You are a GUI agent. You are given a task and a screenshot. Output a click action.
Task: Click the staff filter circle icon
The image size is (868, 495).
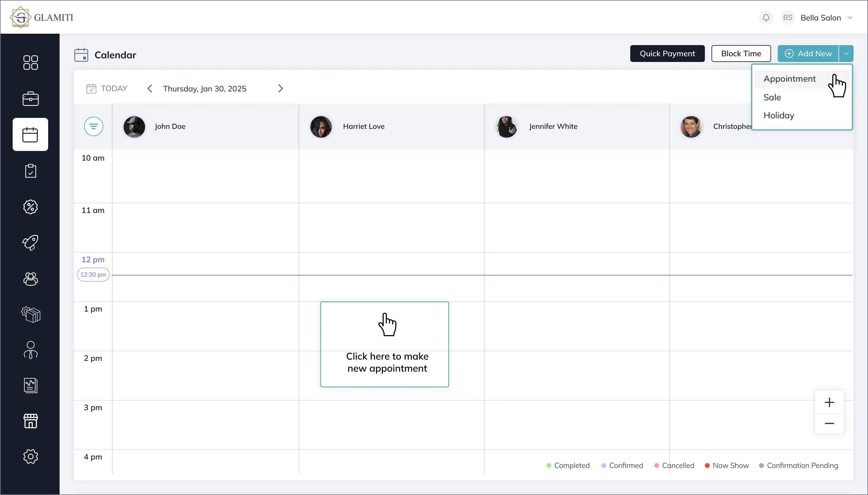[x=94, y=127]
